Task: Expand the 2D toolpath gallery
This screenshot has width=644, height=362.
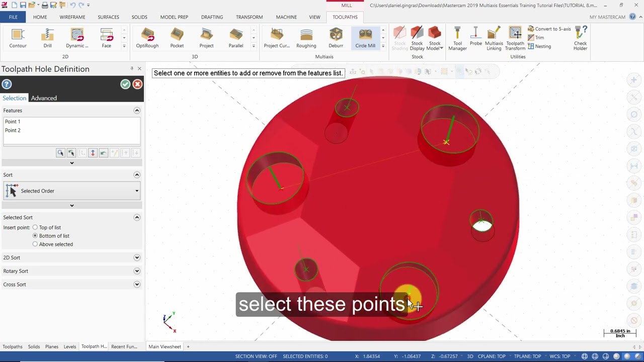Action: click(124, 46)
